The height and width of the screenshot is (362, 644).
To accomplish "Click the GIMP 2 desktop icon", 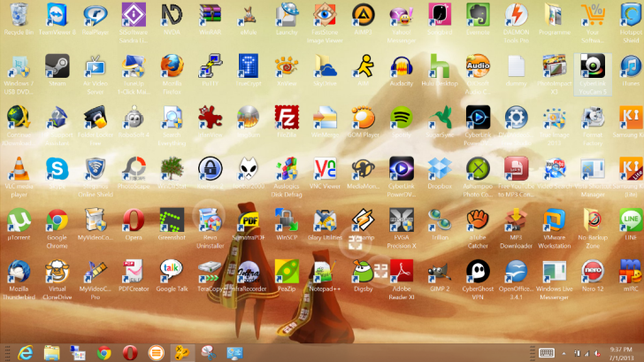I will click(440, 272).
